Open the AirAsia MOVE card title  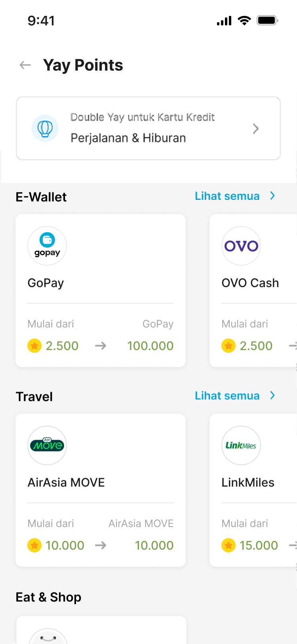click(66, 482)
